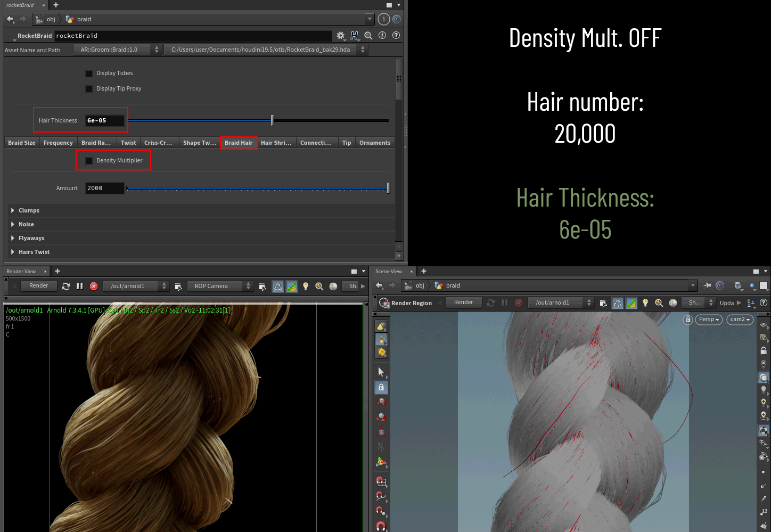Open the Scene View help question icon
The height and width of the screenshot is (532, 771).
click(x=764, y=302)
